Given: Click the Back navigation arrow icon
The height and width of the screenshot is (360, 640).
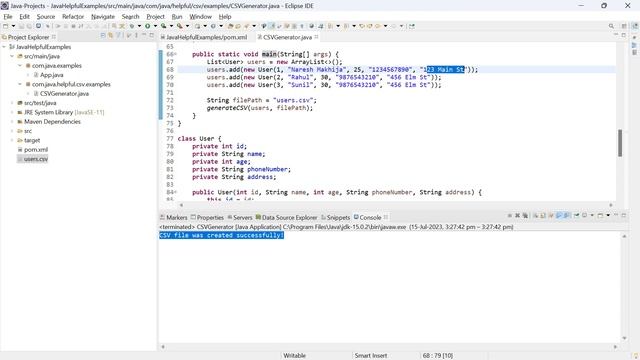Looking at the screenshot, I should point(378,26).
